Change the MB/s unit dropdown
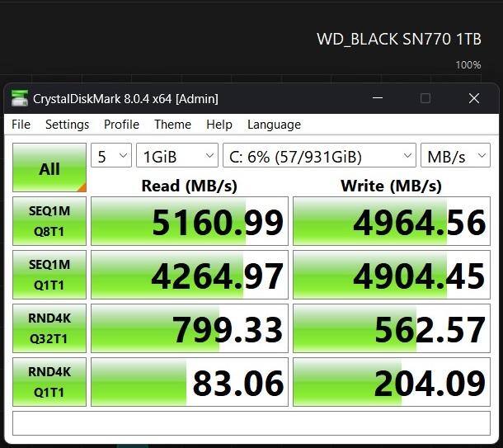The height and width of the screenshot is (448, 503). click(455, 156)
